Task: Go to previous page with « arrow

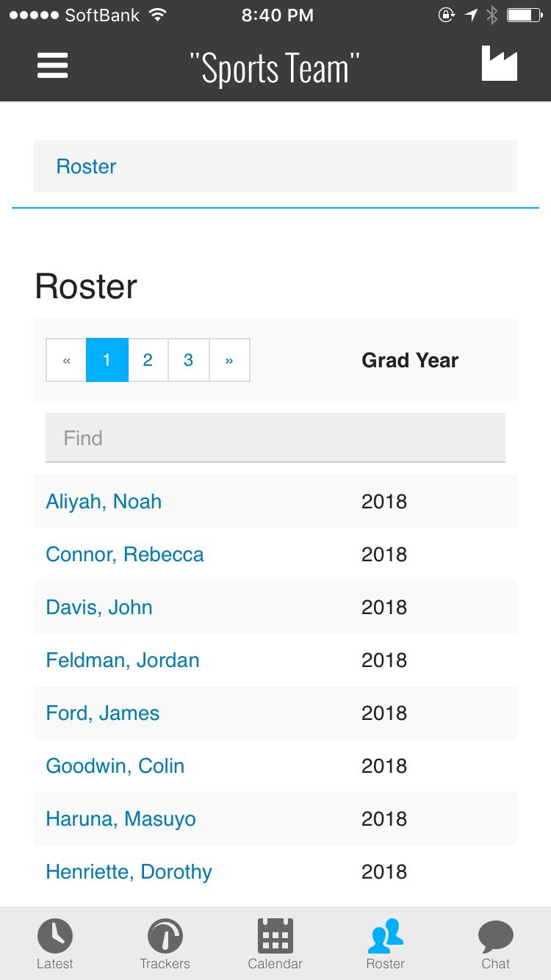Action: 67,360
